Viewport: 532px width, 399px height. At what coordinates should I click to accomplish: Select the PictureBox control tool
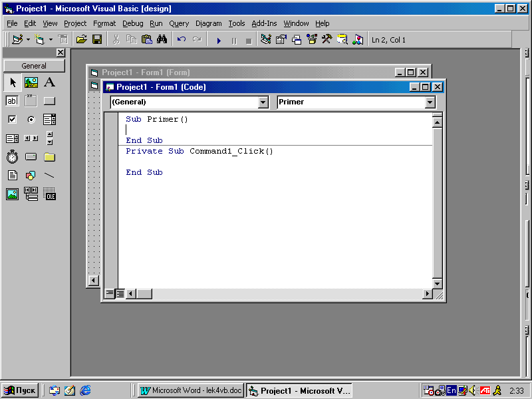pyautogui.click(x=31, y=82)
